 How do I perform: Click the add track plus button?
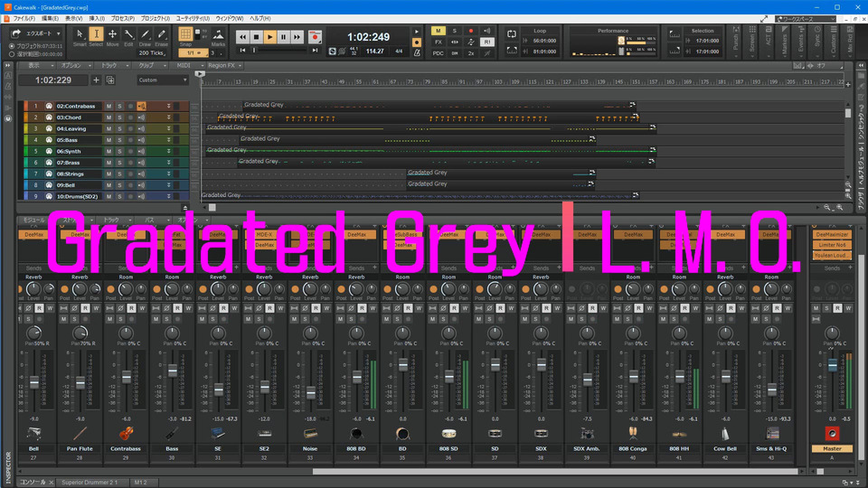pyautogui.click(x=96, y=80)
